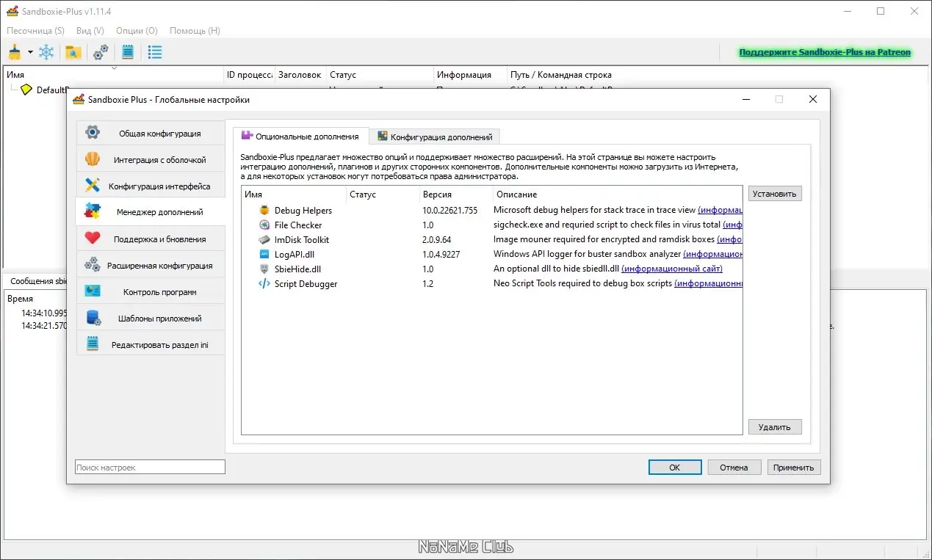Click the Установить button
The width and height of the screenshot is (932, 560).
tap(775, 194)
